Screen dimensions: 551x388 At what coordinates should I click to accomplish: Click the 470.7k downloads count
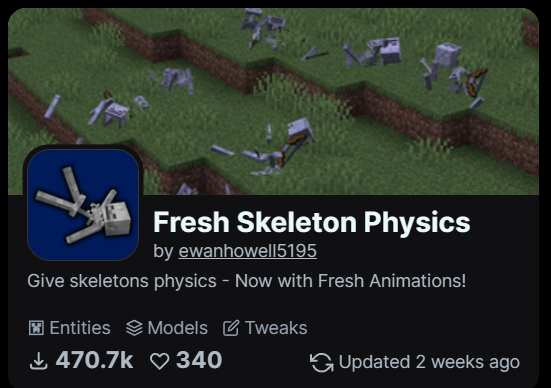click(x=95, y=360)
